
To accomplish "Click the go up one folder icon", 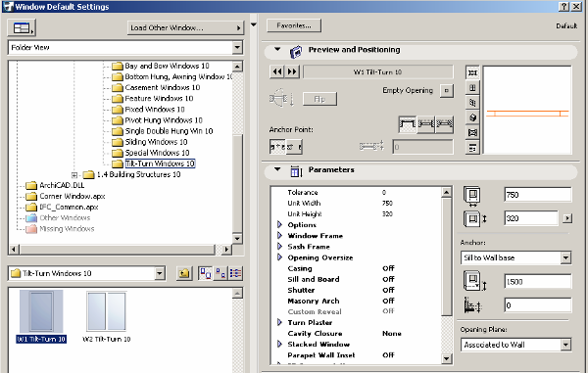I will (184, 274).
